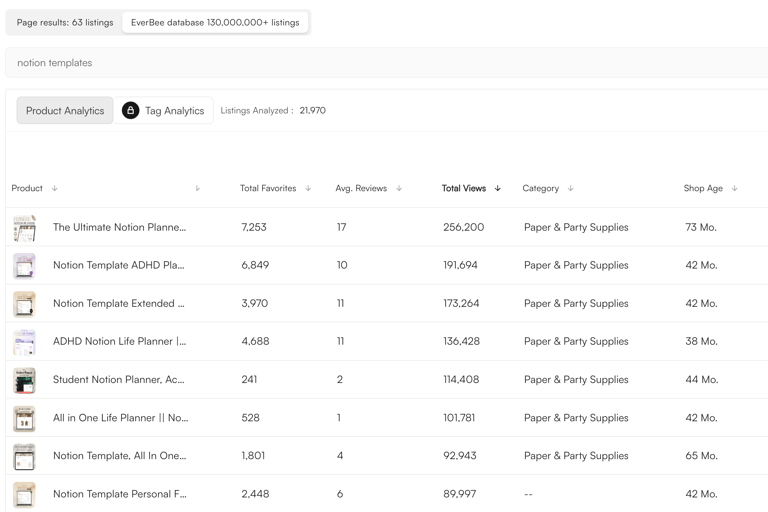The width and height of the screenshot is (768, 512).
Task: Open Notion Template ADHD Planner thumbnail
Action: [x=24, y=266]
